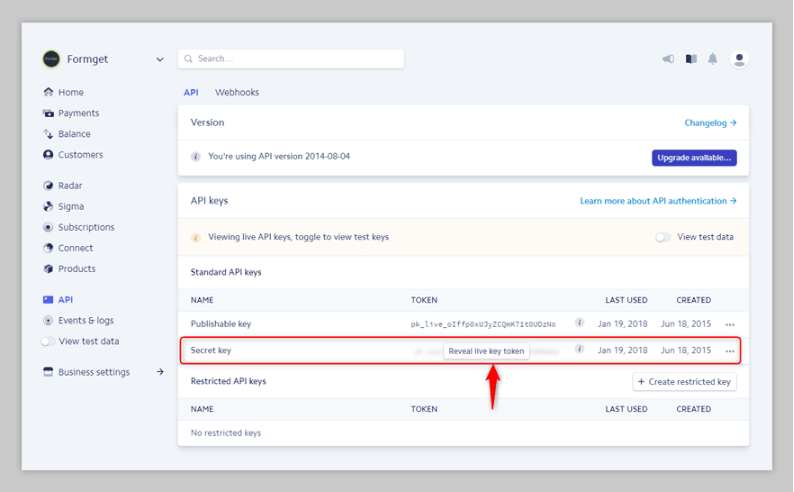Select the API tab
This screenshot has height=492, width=794.
click(x=191, y=92)
